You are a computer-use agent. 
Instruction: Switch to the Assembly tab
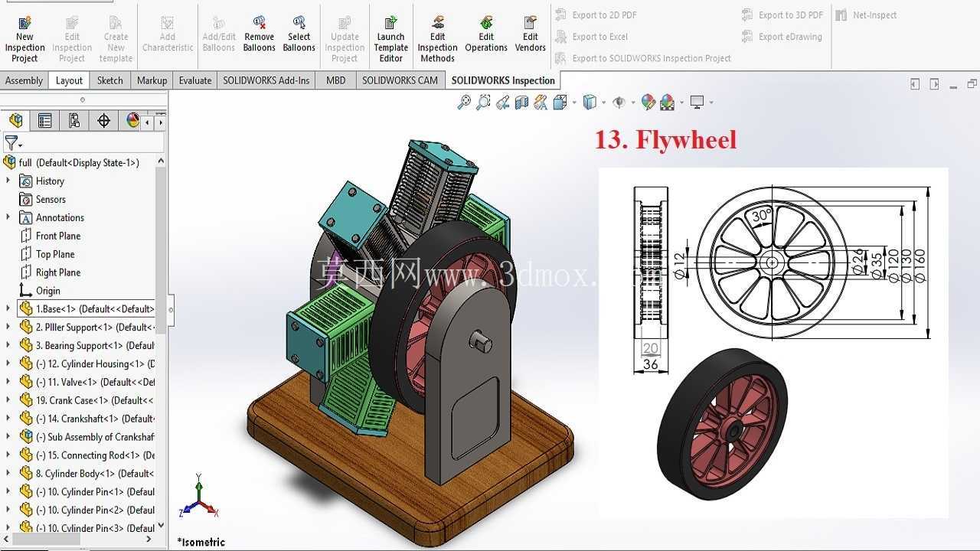coord(24,80)
